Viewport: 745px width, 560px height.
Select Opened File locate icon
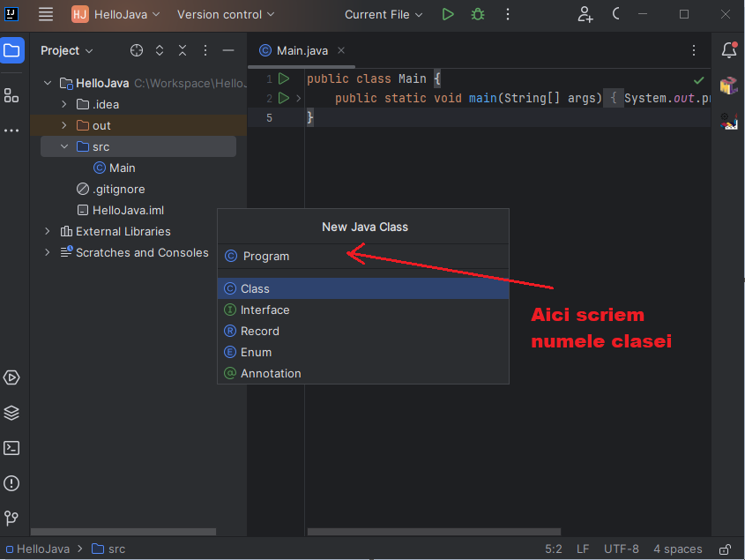pos(137,50)
